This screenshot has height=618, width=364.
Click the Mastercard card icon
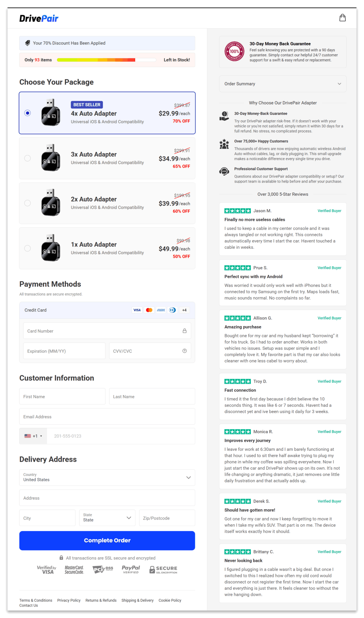pos(149,310)
